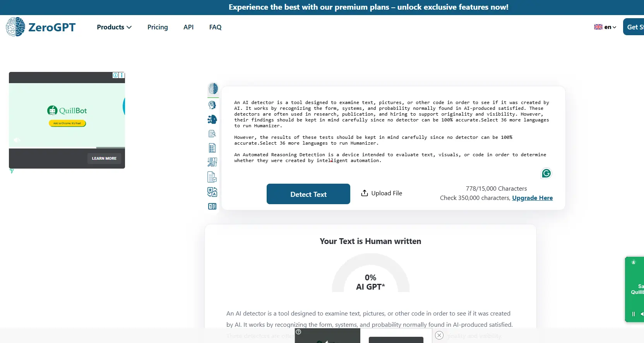Click the UK flag language icon
The height and width of the screenshot is (343, 644).
click(598, 27)
